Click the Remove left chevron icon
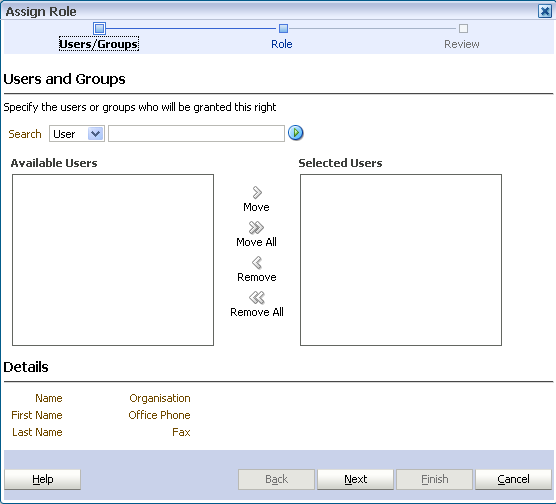 [257, 263]
